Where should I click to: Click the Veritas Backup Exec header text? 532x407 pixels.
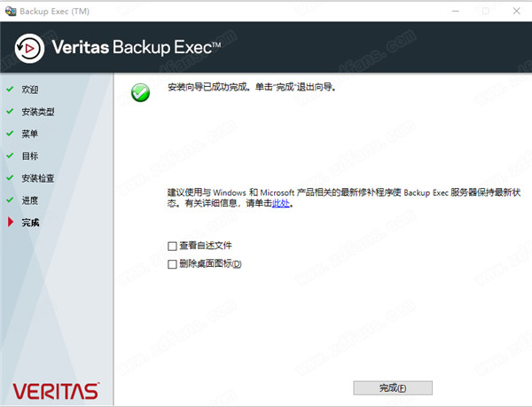point(137,47)
